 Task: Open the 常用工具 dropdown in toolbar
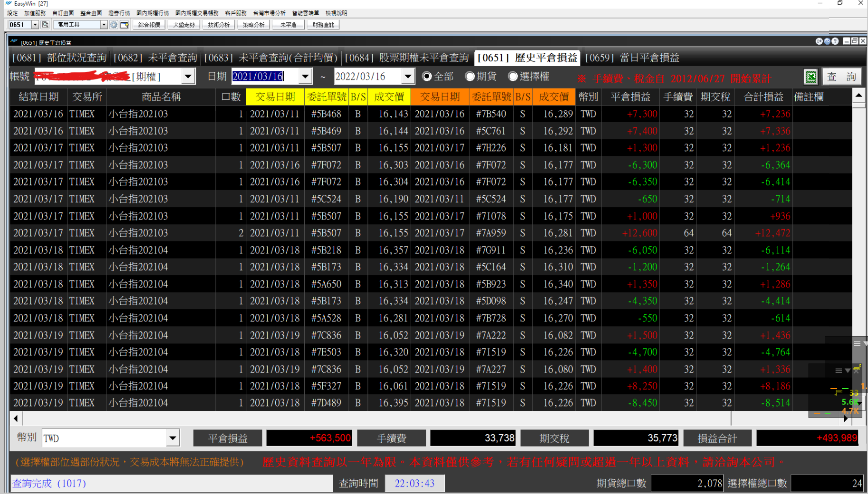pyautogui.click(x=104, y=25)
